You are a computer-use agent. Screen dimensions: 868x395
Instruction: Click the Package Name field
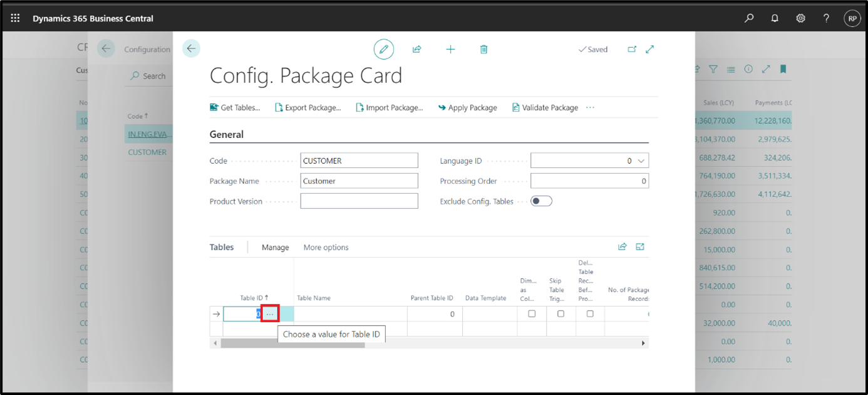[x=359, y=181]
